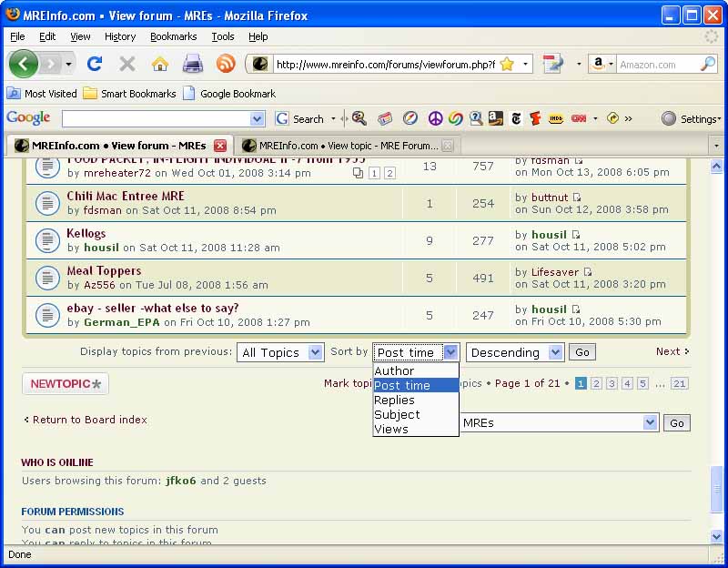The height and width of the screenshot is (568, 728).
Task: Click the RSS feed toolbar icon
Action: pos(225,64)
